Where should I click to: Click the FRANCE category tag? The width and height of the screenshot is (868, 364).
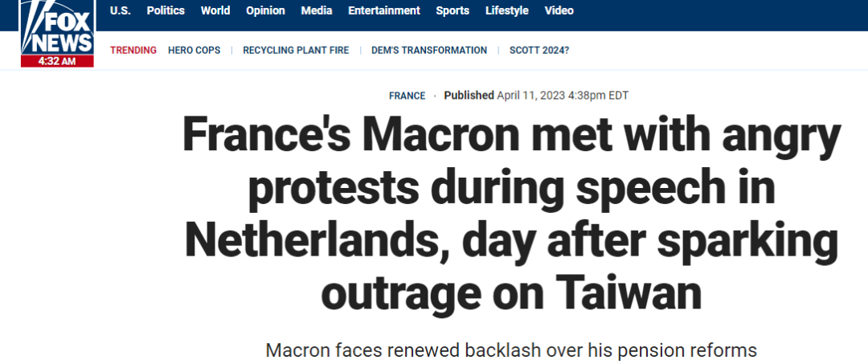(407, 96)
